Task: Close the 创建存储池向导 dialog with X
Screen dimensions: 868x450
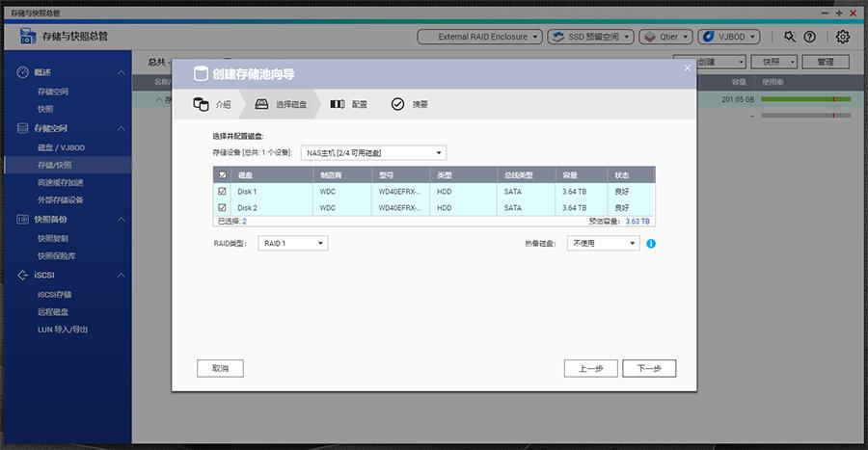Action: [687, 68]
